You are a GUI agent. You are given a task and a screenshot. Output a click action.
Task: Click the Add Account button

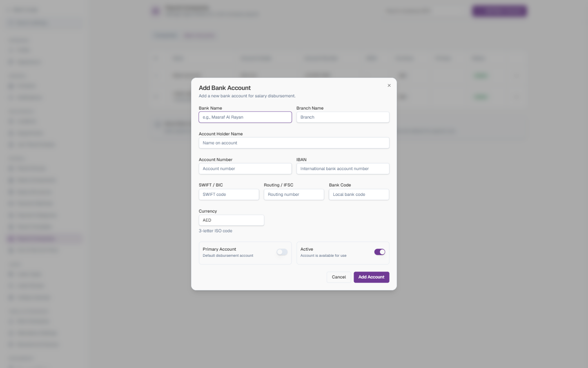point(371,277)
